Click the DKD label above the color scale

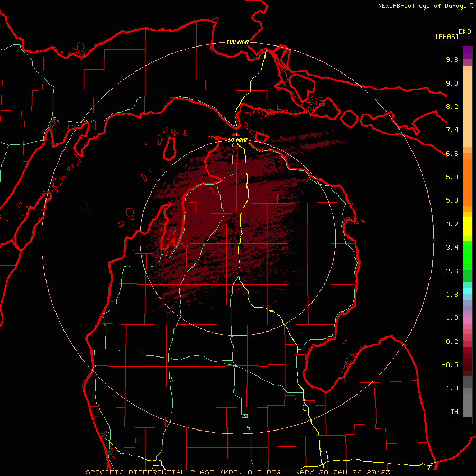click(465, 32)
